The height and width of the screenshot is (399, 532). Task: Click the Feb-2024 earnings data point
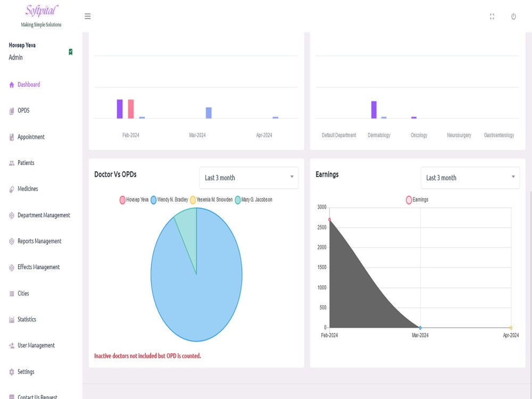pos(329,220)
